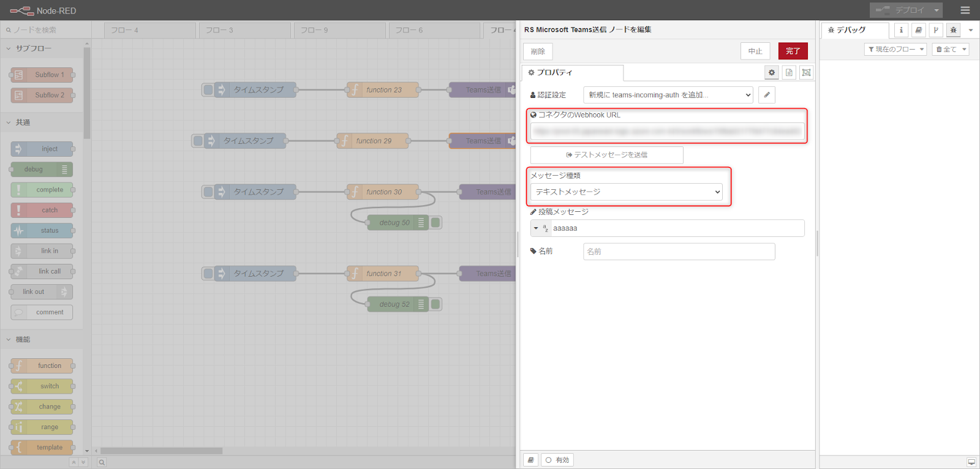This screenshot has height=469, width=980.
Task: Open the 現在のフロー debug filter dropdown
Action: 896,49
